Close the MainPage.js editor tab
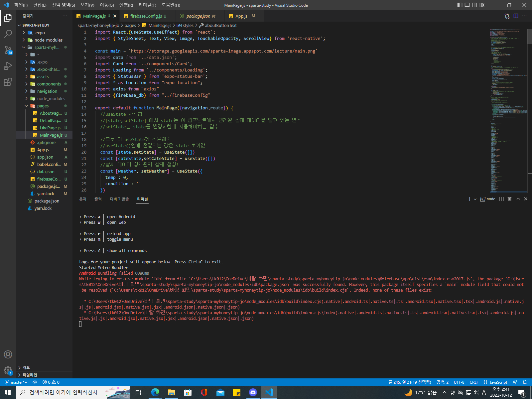This screenshot has height=399, width=532. point(115,16)
